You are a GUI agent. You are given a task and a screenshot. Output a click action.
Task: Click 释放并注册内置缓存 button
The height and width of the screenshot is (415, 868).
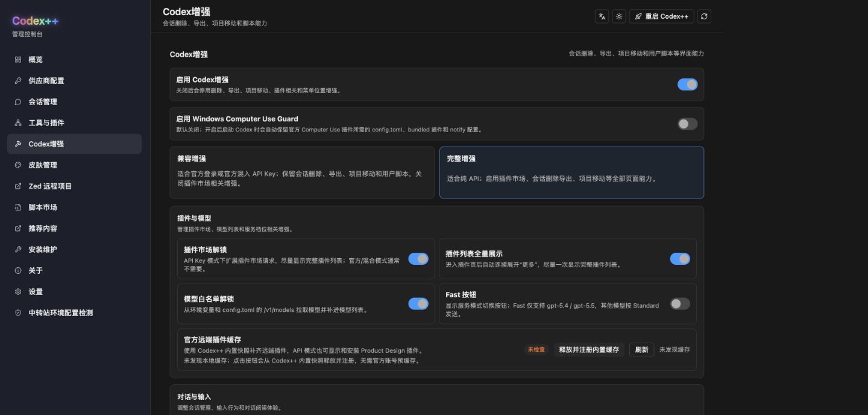point(589,350)
